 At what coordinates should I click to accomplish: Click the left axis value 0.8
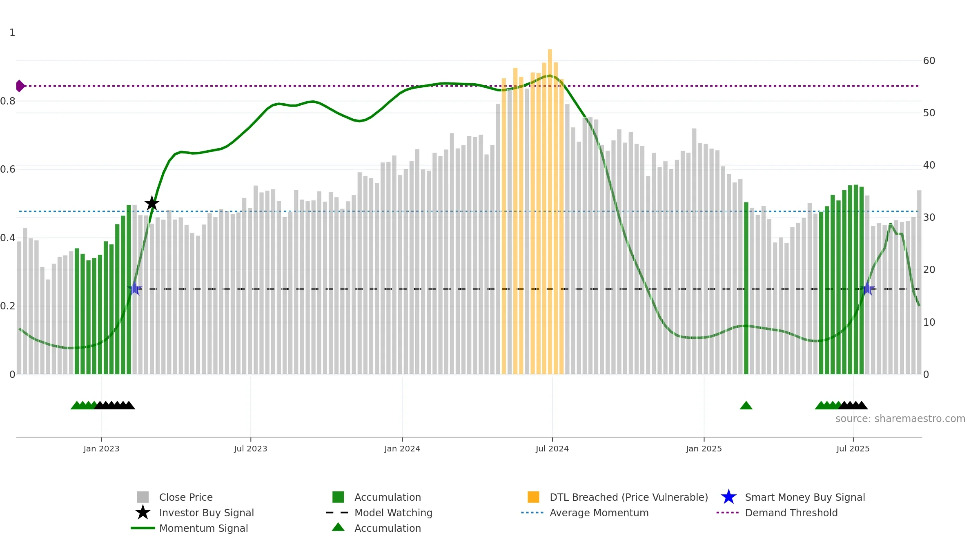point(8,101)
